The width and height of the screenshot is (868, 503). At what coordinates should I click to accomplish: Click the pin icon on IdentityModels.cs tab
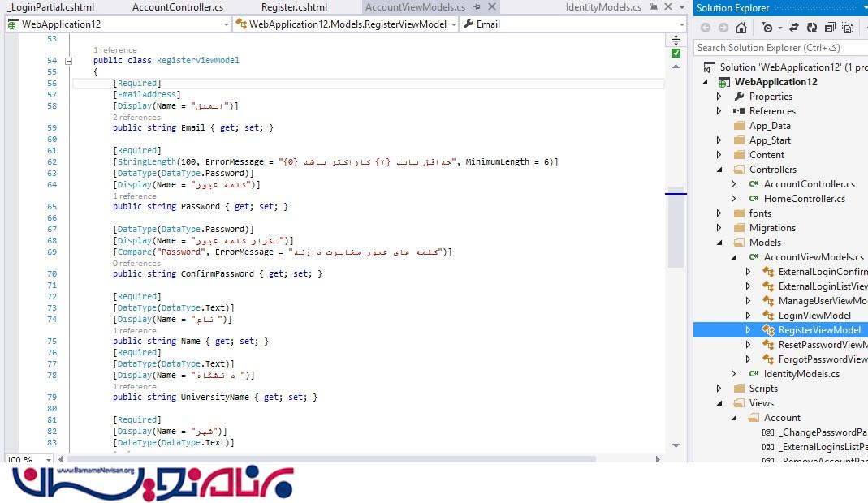click(x=654, y=7)
